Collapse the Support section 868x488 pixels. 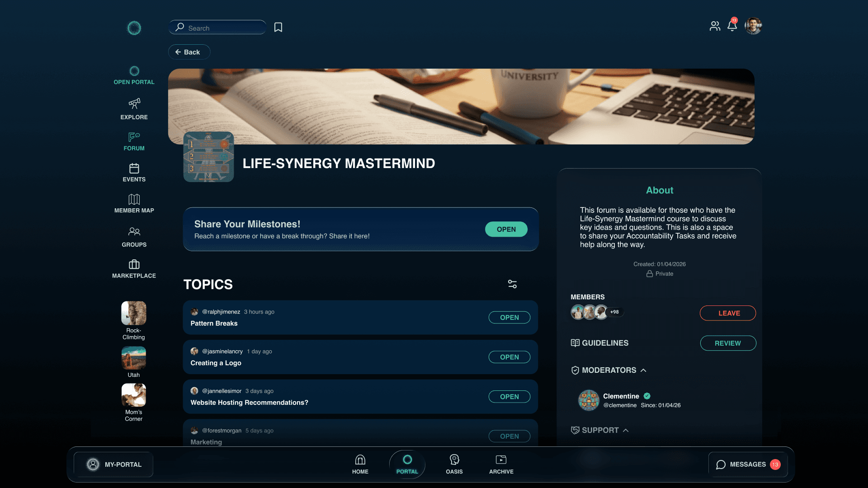click(x=626, y=431)
